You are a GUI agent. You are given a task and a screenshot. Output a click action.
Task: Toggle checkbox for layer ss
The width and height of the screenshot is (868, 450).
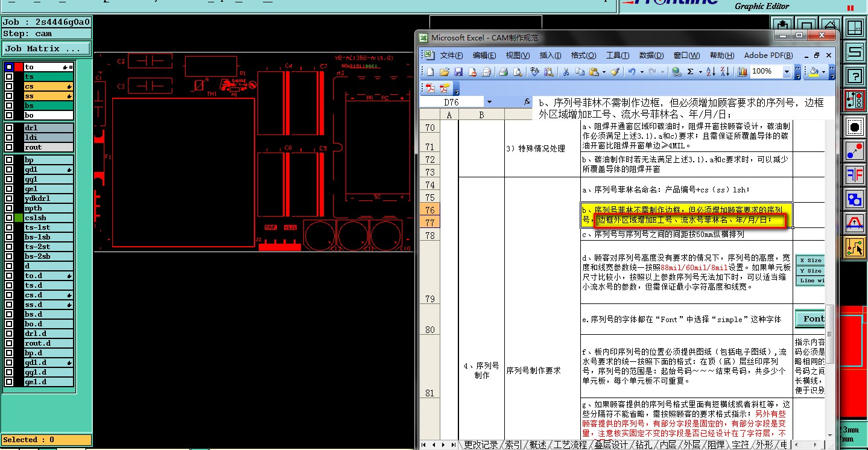pos(9,96)
